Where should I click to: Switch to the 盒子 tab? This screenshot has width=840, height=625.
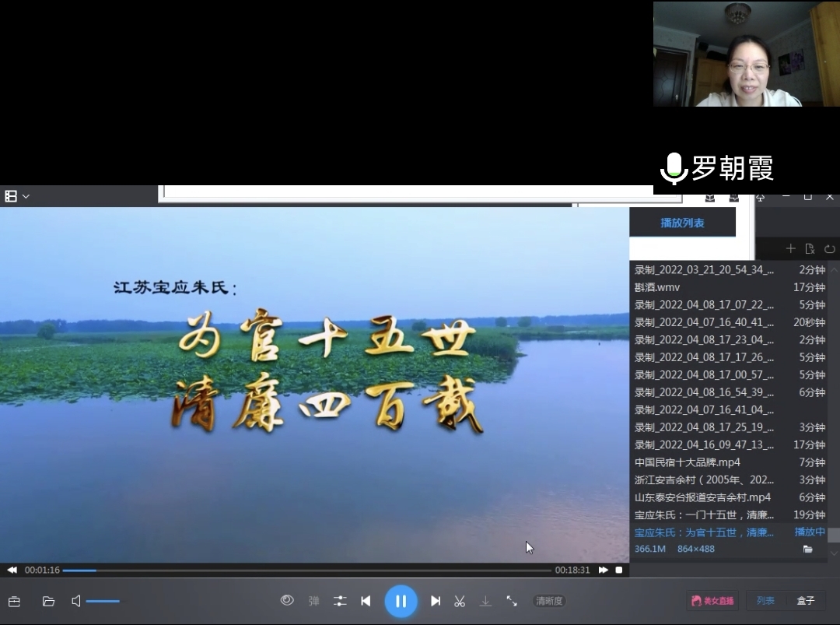[x=806, y=601]
